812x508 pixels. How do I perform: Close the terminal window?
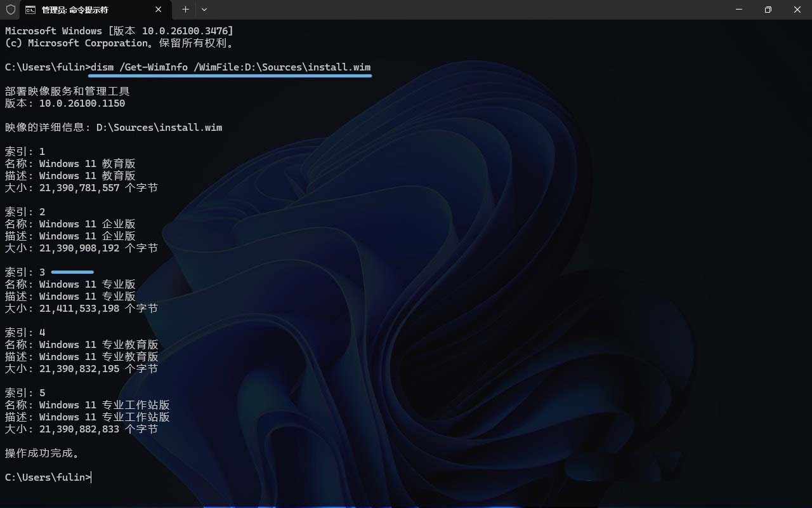[797, 10]
